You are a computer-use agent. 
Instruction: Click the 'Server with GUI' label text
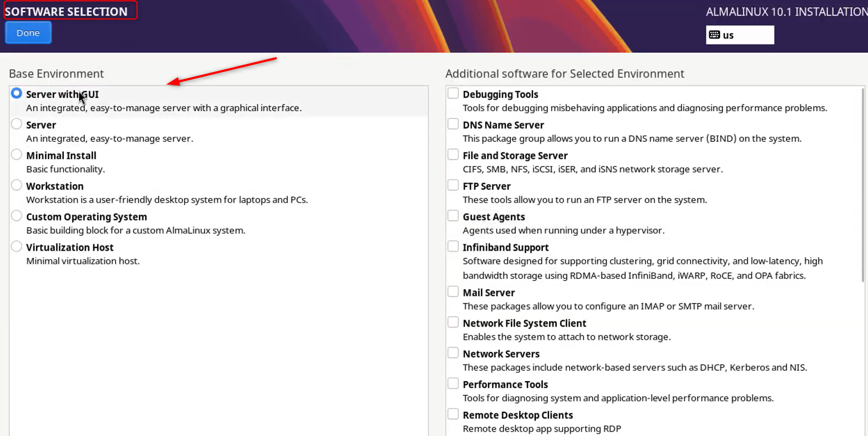(63, 95)
